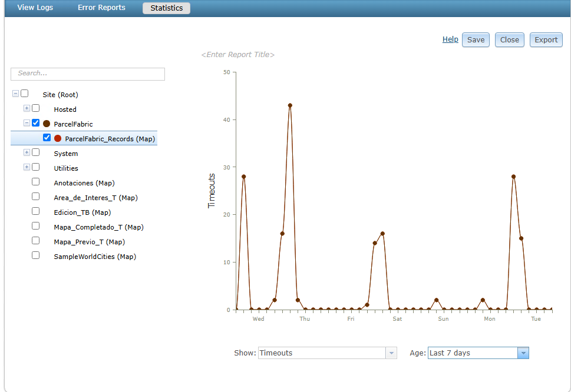This screenshot has height=392, width=571.
Task: Check the Anotaciones (Map) checkbox
Action: pos(35,181)
